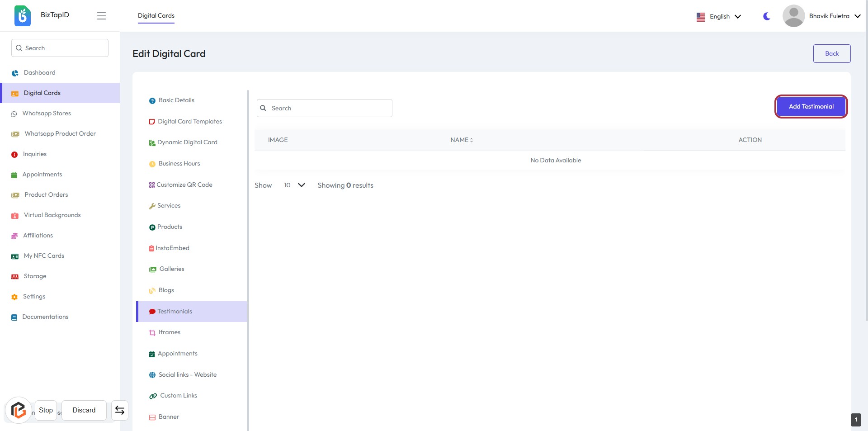Open Business Hours section

click(x=179, y=164)
